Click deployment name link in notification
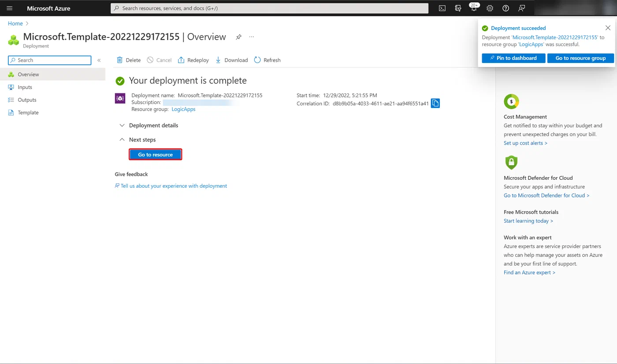This screenshot has width=617, height=364. [554, 37]
